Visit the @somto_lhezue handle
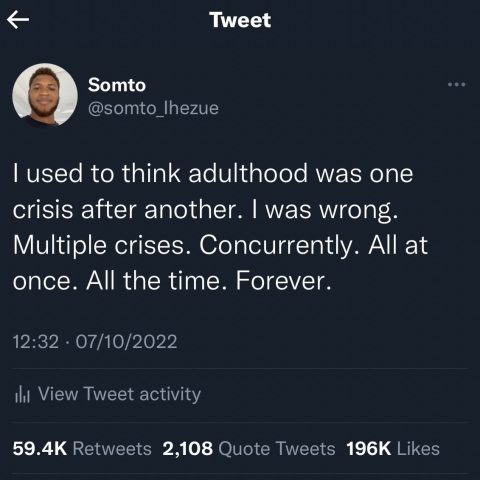Image resolution: width=480 pixels, height=480 pixels. coord(153,108)
